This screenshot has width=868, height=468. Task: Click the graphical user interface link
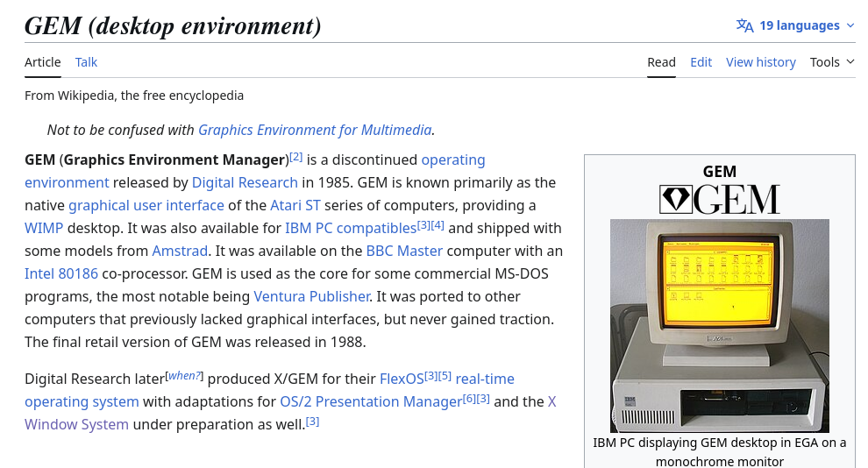tap(146, 205)
